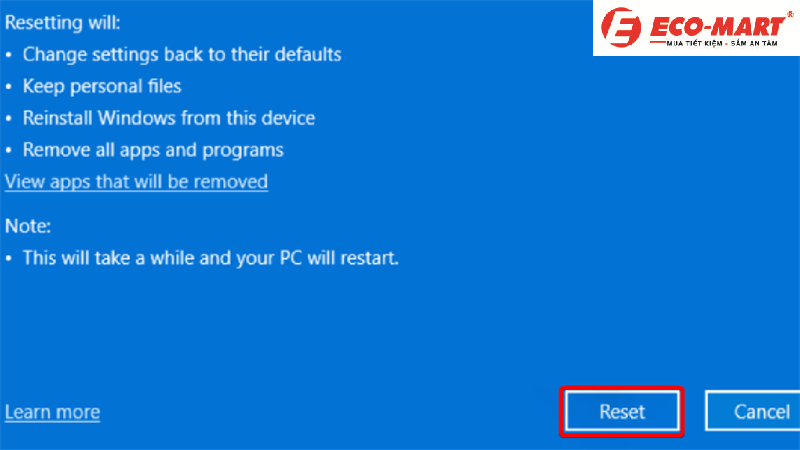Click the ECO-MART brand name text
Viewport: 800px width, 450px height.
pos(718,27)
